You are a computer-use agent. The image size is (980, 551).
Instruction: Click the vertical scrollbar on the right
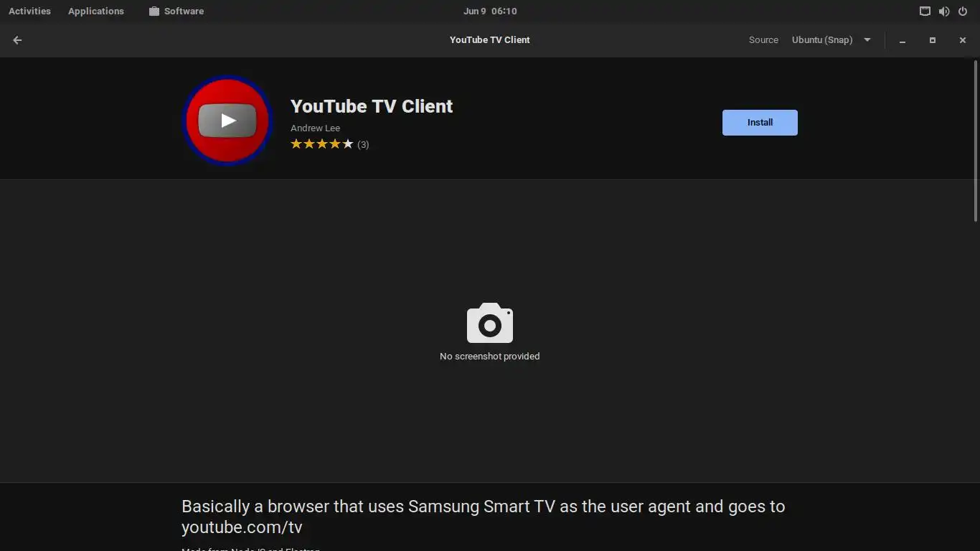coord(976,141)
